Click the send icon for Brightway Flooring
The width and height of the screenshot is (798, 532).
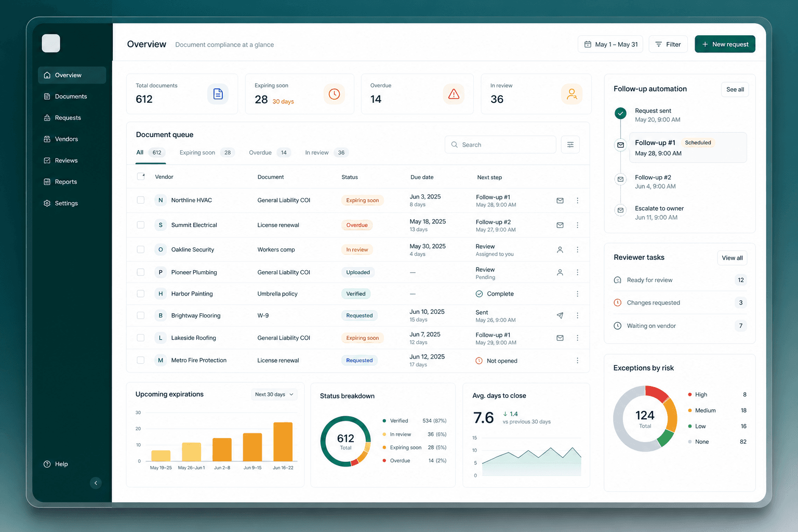click(x=560, y=315)
